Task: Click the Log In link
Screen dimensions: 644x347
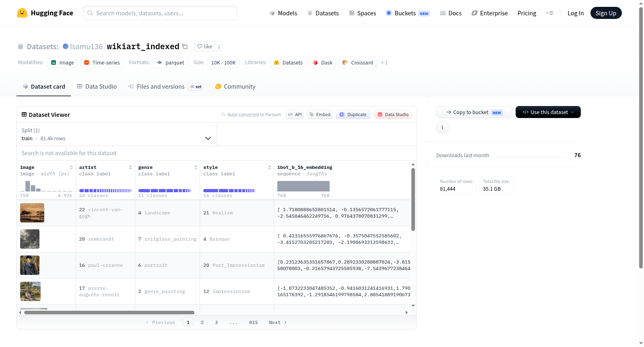Action: 576,13
